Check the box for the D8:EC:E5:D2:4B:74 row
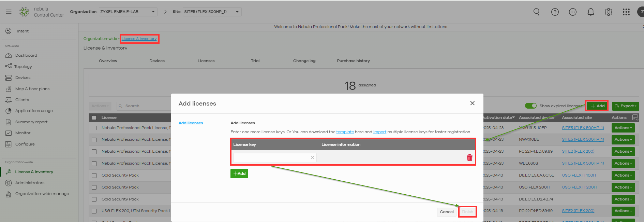 click(94, 199)
